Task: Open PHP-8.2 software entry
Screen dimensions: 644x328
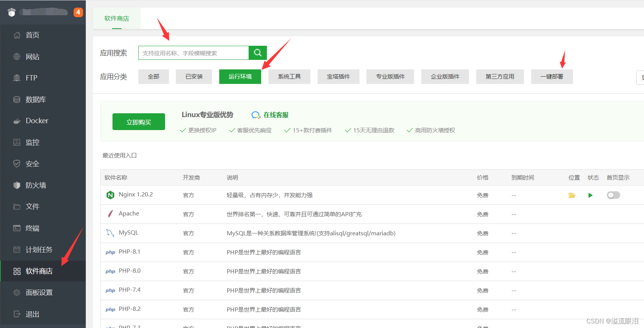Action: pos(130,309)
